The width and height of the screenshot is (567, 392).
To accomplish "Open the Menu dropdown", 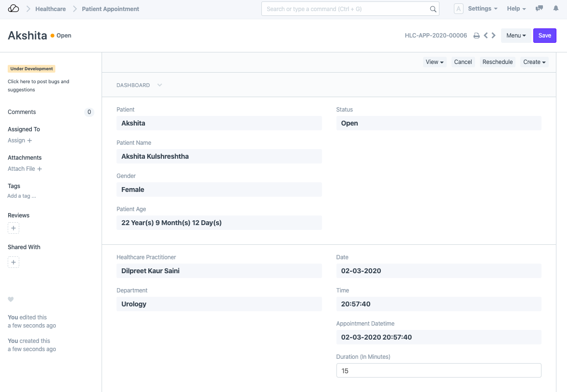I will [x=516, y=36].
